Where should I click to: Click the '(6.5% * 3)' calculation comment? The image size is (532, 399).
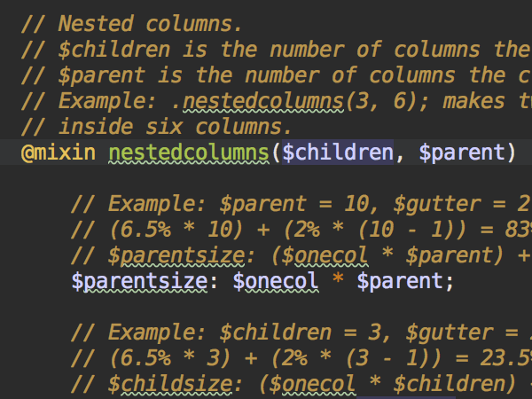[x=301, y=358]
